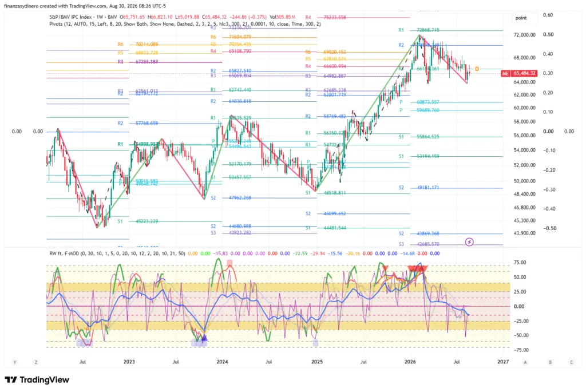Click the S2 49181.171 pivot label

click(x=418, y=188)
